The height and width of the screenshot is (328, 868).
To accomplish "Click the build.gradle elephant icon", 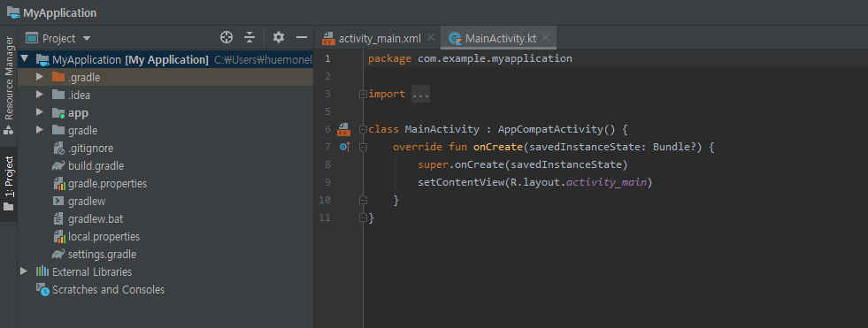I will click(58, 166).
